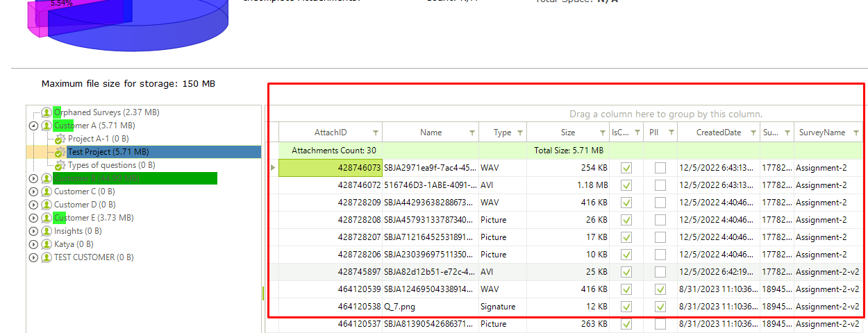Screen dimensions: 868x333
Task: Select Types of questions (0 B) node
Action: (111, 165)
